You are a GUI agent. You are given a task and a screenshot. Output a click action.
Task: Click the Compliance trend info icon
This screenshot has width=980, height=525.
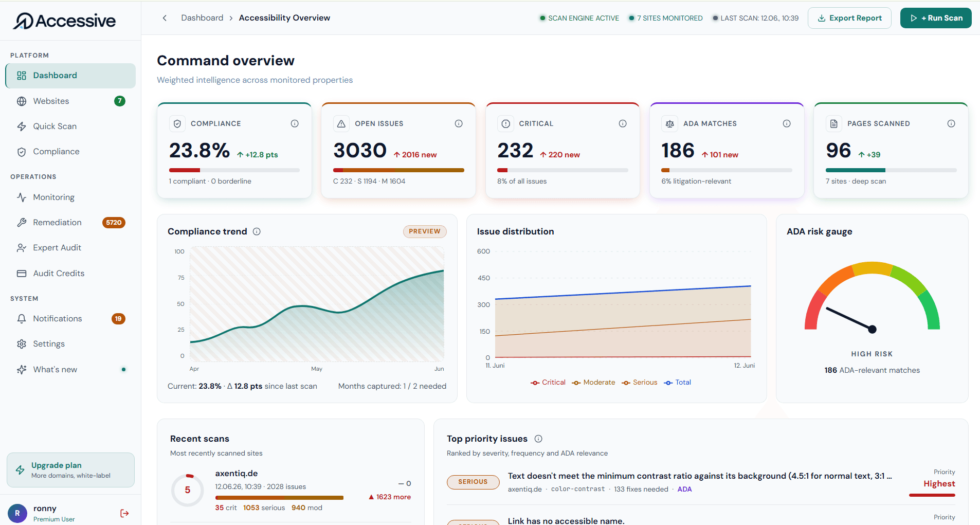coord(257,231)
